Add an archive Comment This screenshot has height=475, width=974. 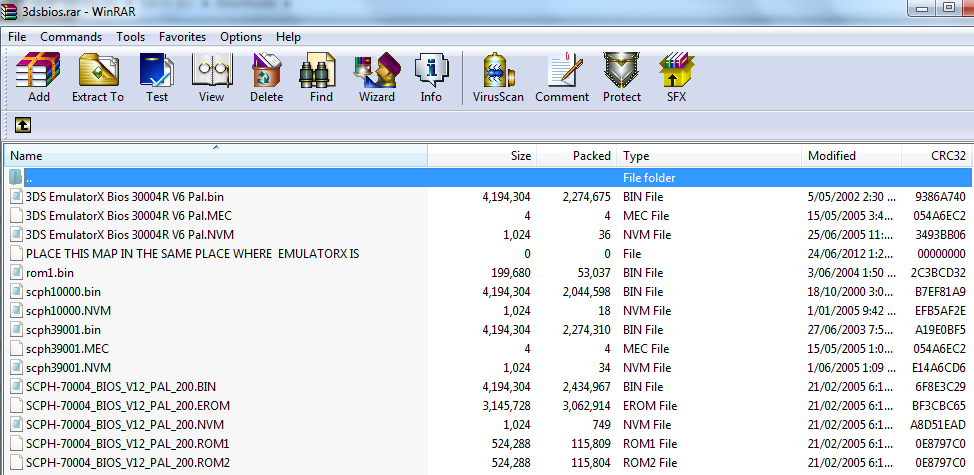coord(562,78)
